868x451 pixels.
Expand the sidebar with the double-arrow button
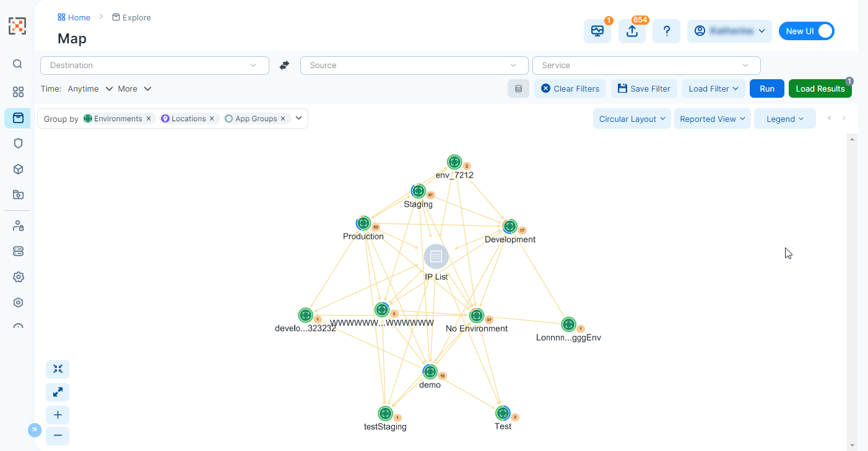(x=35, y=429)
